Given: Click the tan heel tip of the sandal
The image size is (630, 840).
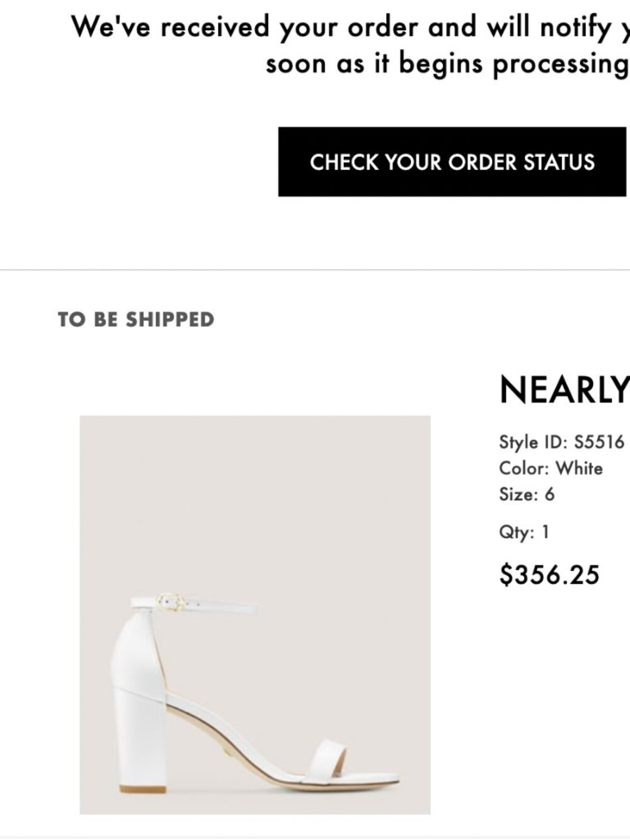Looking at the screenshot, I should point(143,789).
